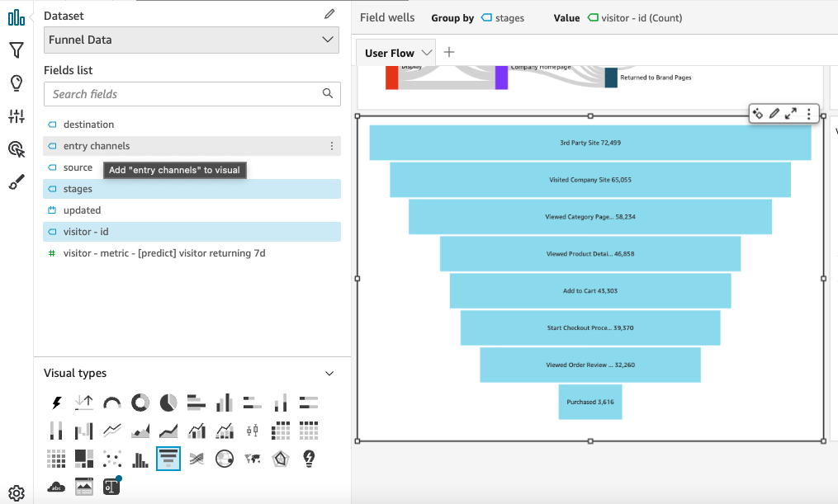Open the Filter panel icon

pos(17,49)
